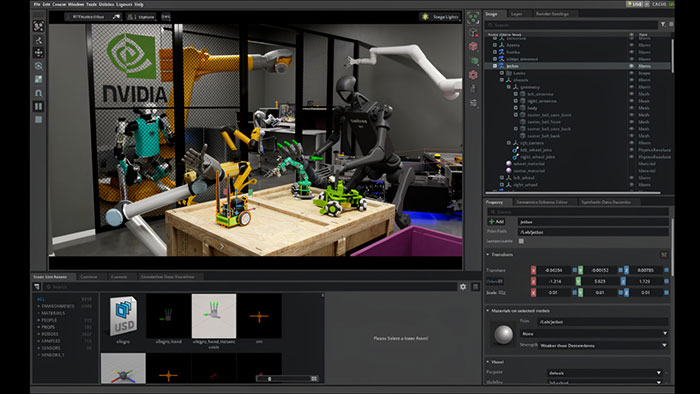The image size is (700, 394).
Task: Click the bottom icon in right-side toolbar
Action: tap(473, 103)
